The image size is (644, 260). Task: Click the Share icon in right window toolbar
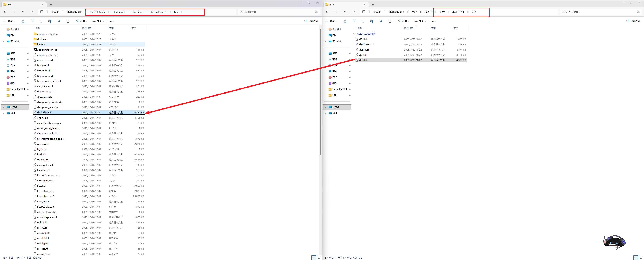pos(381,21)
